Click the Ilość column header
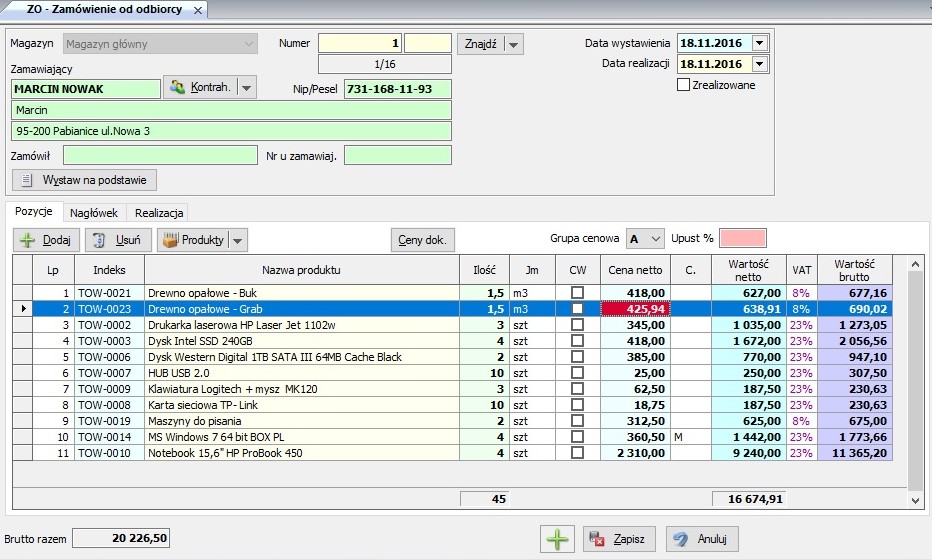Screen dimensions: 932x560 pyautogui.click(x=484, y=270)
